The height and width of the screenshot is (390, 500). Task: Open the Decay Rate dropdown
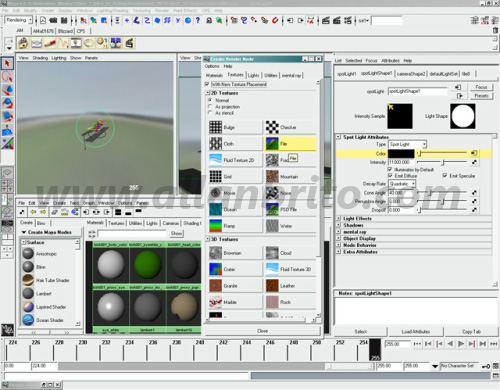coord(402,184)
